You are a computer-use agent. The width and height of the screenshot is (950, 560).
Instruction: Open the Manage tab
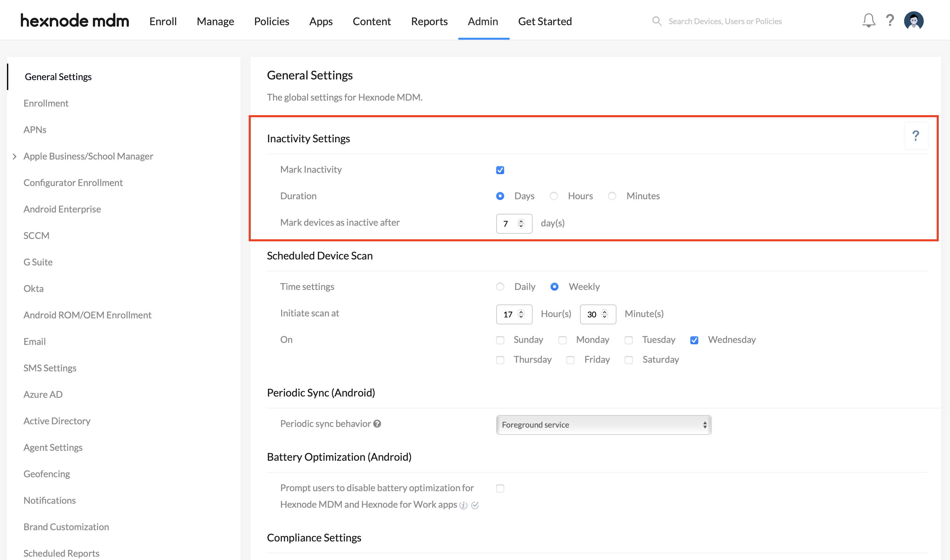point(215,21)
